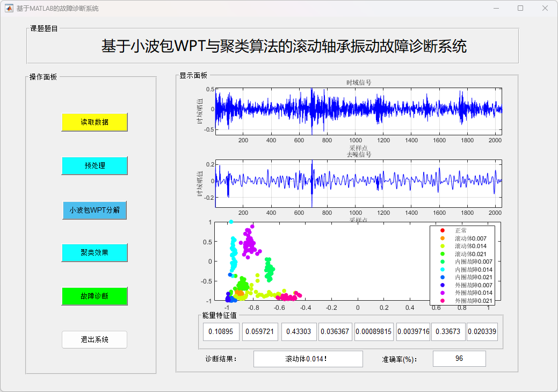Click the energy field with 0.43303
This screenshot has height=392, width=558.
point(299,332)
